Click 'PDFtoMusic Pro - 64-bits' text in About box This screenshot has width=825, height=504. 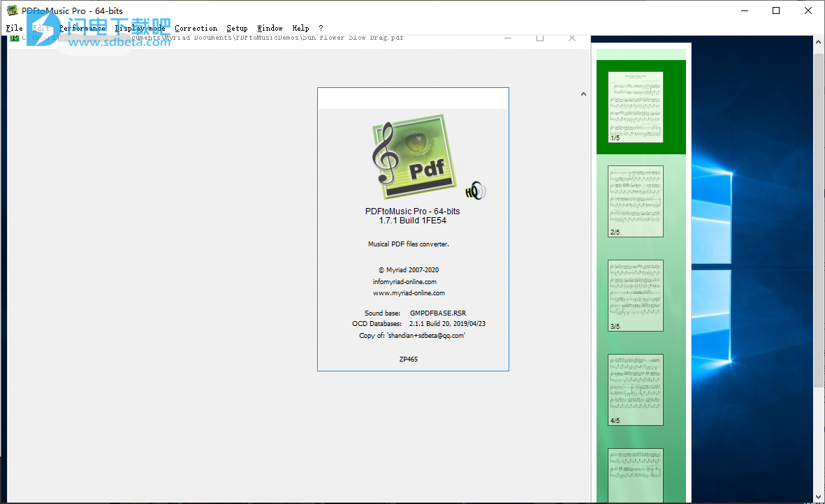[x=412, y=212]
